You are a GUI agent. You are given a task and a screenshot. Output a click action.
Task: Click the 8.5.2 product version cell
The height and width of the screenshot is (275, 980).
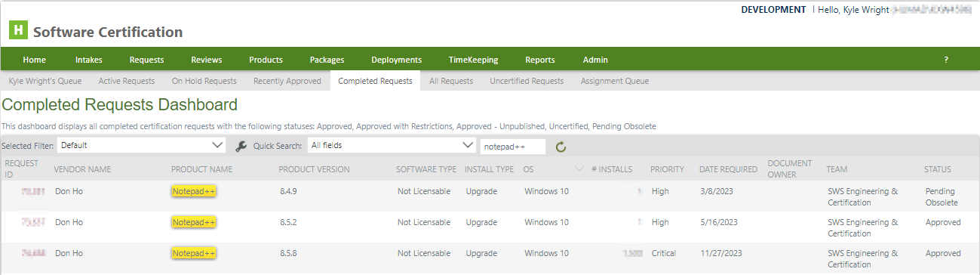289,222
